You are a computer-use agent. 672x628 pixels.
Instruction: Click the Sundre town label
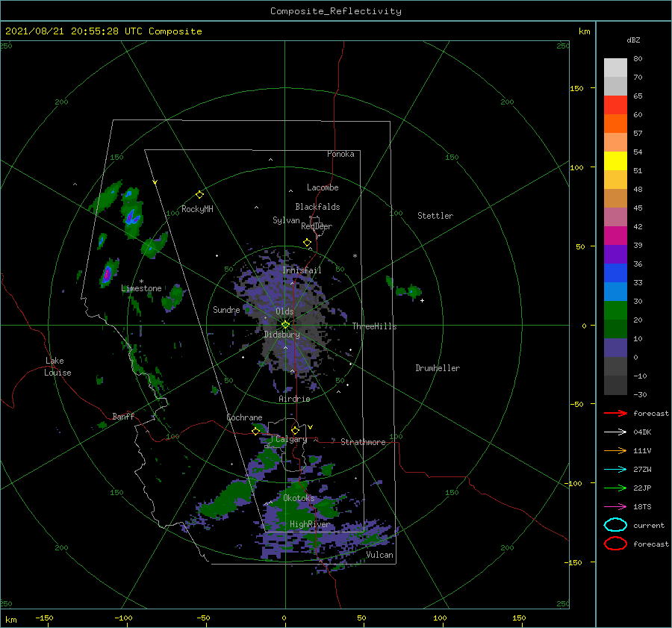click(226, 309)
